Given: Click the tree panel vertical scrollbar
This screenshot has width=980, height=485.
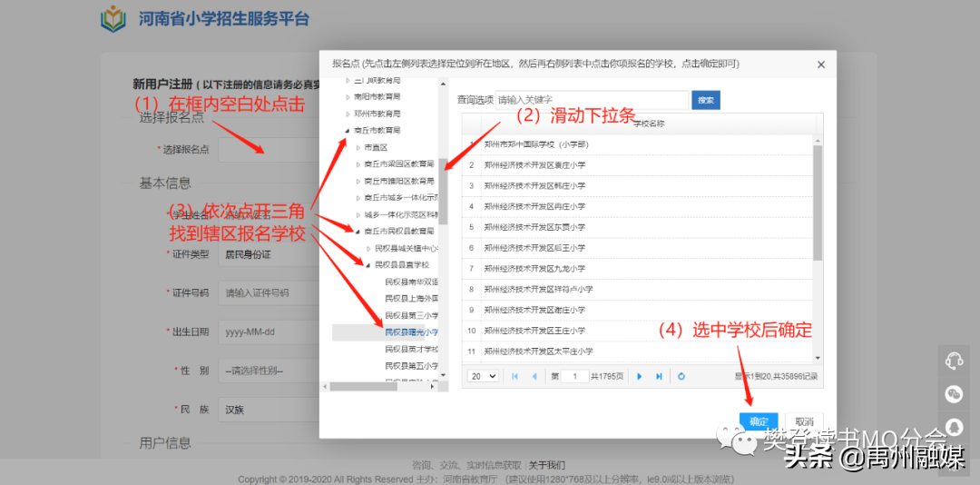Looking at the screenshot, I should [443, 191].
